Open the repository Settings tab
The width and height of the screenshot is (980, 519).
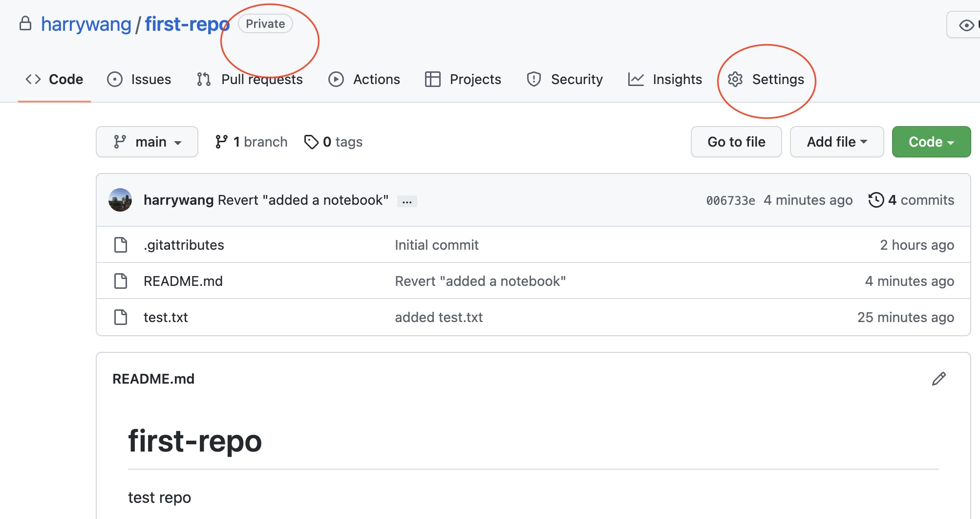tap(766, 79)
